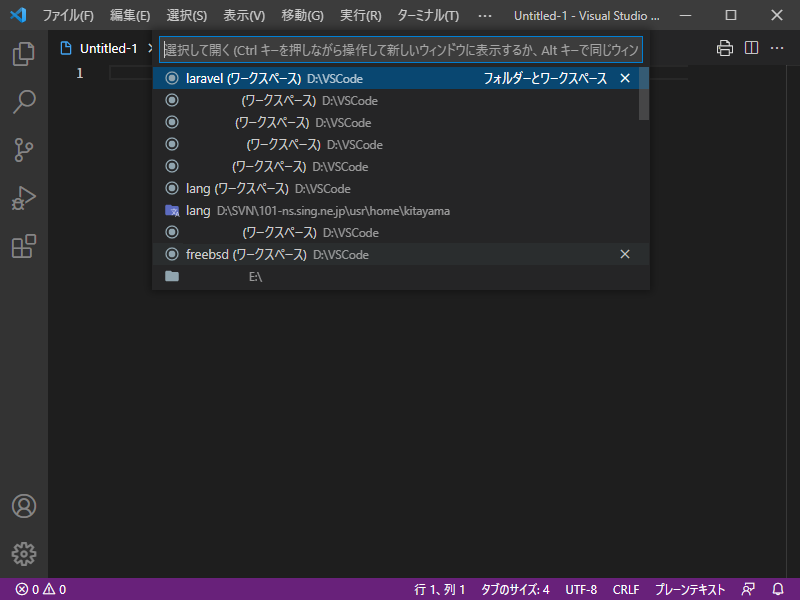Click the print icon in editor toolbar
800x600 pixels.
[x=724, y=48]
